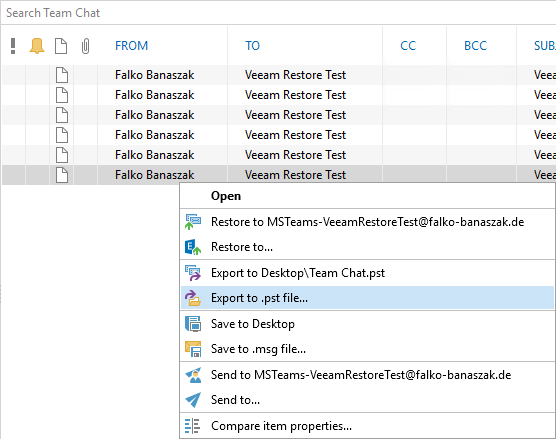Click third row's document item icon

point(62,115)
